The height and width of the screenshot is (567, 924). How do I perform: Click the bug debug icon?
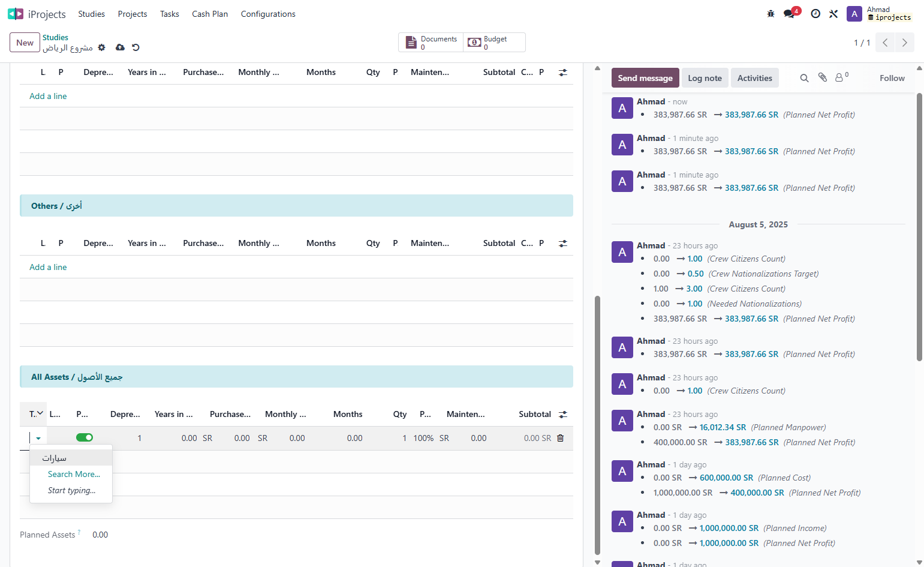(x=771, y=14)
